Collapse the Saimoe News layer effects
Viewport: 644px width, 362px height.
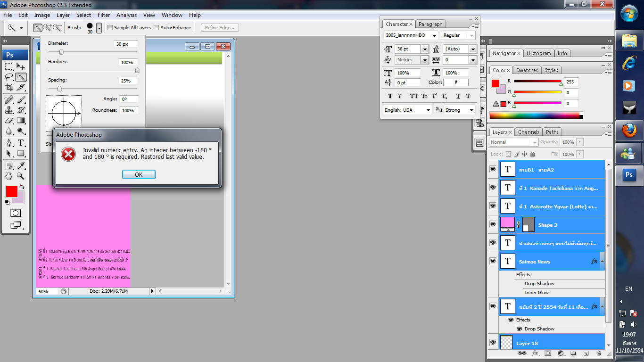(602, 261)
